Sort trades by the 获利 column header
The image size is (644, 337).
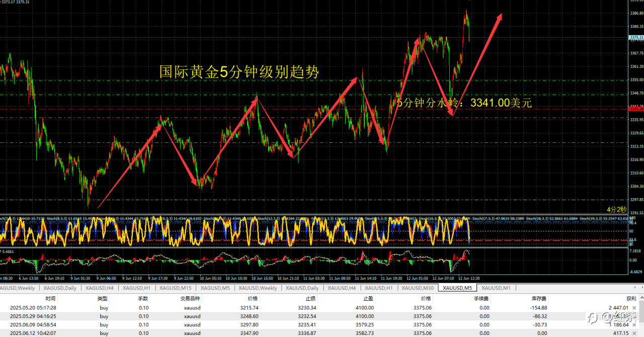click(631, 298)
